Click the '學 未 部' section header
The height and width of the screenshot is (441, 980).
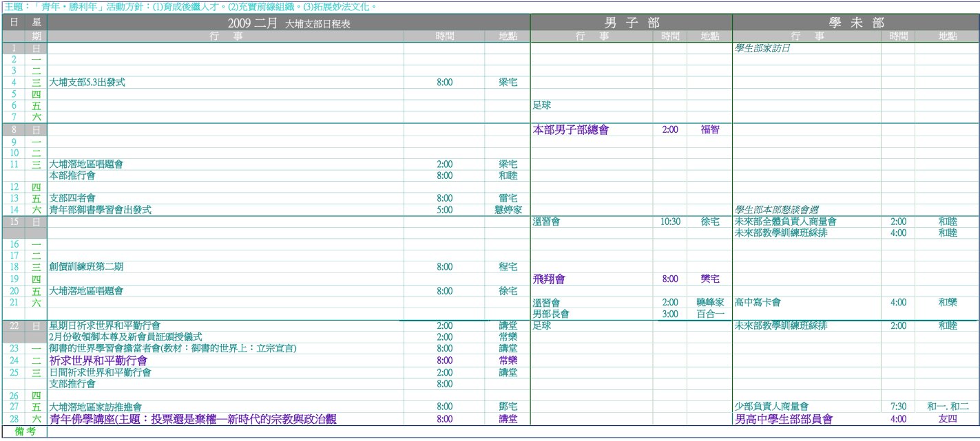855,23
